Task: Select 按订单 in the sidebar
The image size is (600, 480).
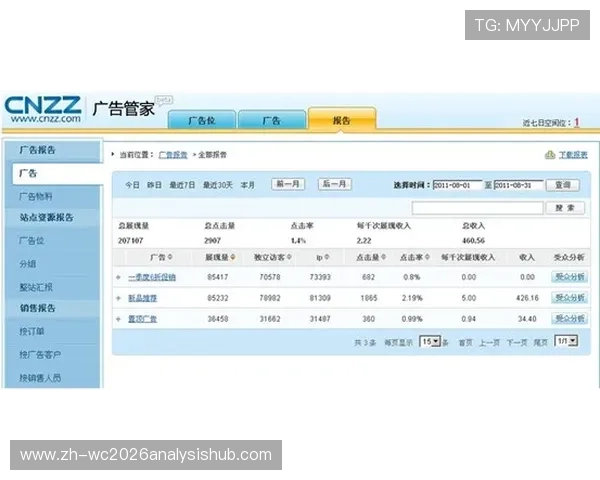Action: pos(32,331)
